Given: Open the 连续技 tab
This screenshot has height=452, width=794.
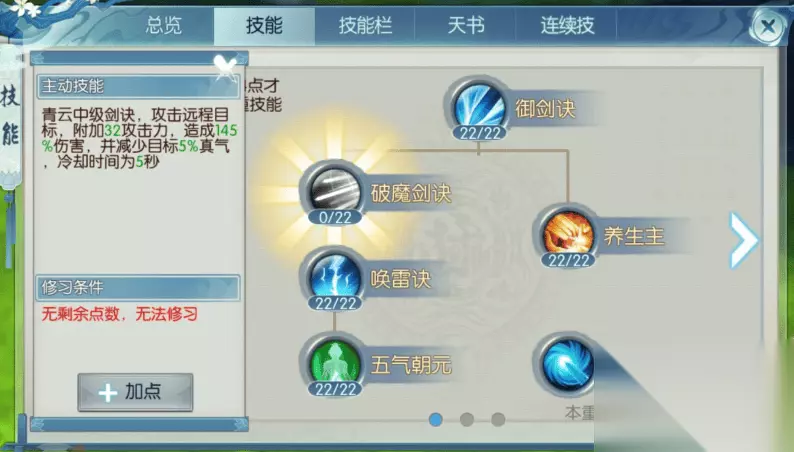Looking at the screenshot, I should click(567, 25).
